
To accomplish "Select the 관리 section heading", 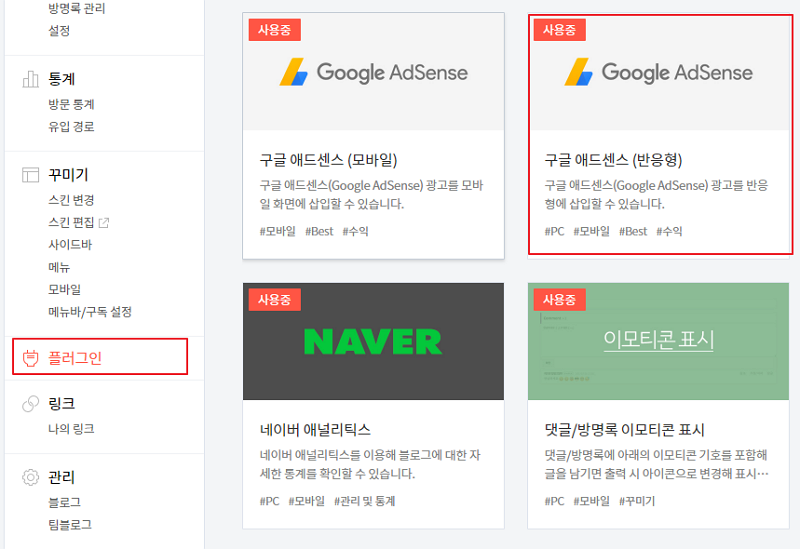I will [62, 477].
